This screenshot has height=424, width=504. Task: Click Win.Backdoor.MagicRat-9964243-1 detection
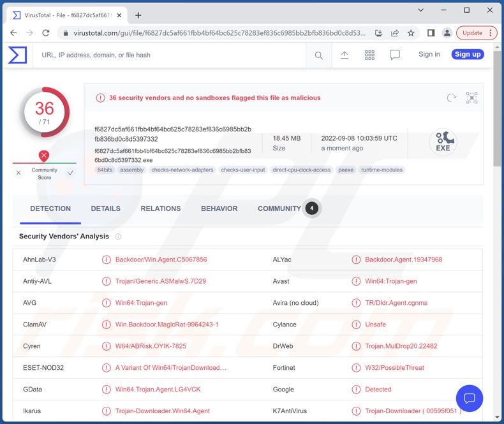(x=167, y=325)
